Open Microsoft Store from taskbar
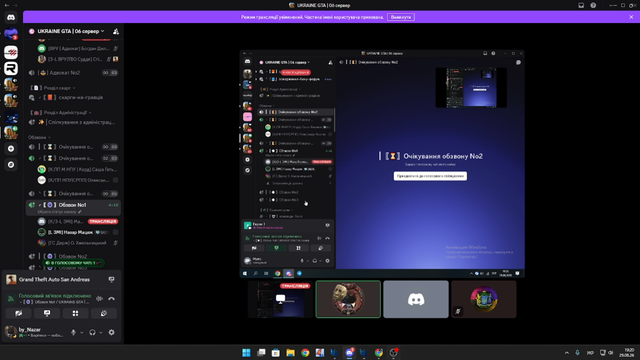 click(276, 353)
